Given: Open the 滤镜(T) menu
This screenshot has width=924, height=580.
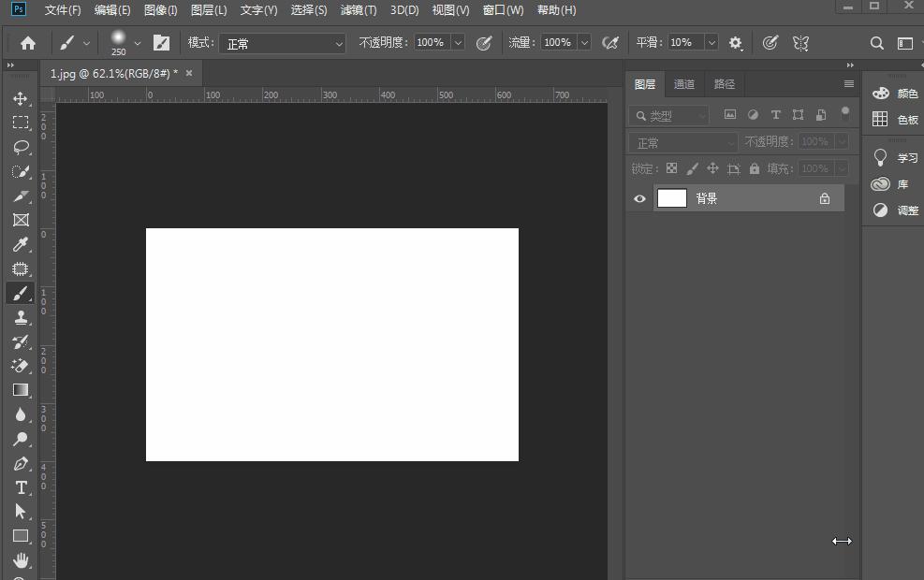Looking at the screenshot, I should pyautogui.click(x=359, y=10).
